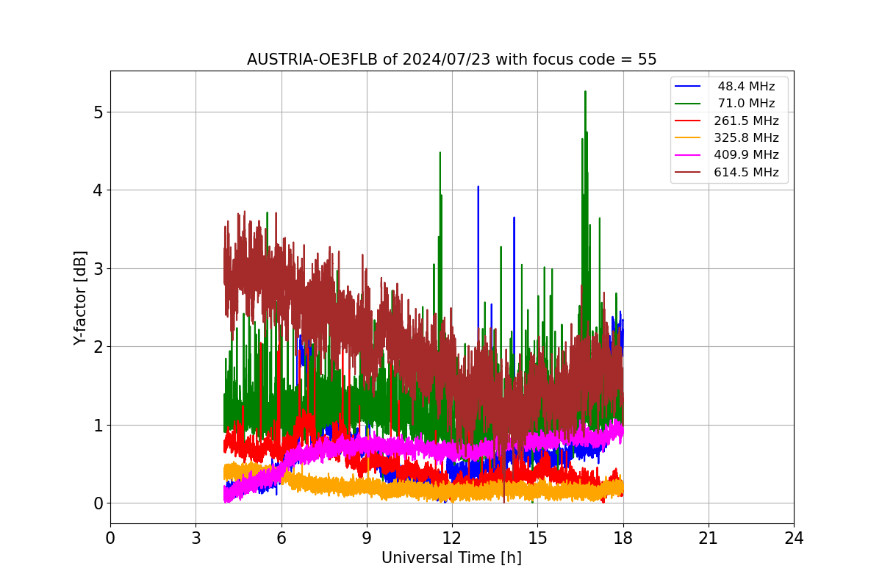Click the red line swatch in the legend
Screen dimensions: 882x588
(689, 121)
